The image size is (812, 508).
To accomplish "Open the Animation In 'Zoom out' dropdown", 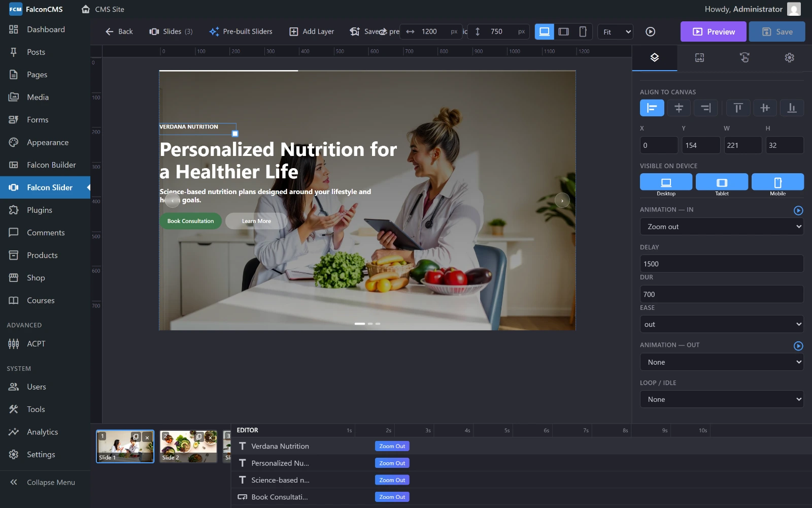I will [x=722, y=227].
